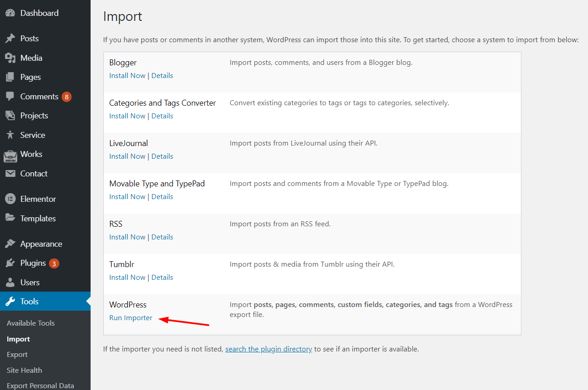This screenshot has width=588, height=390.
Task: Click the Pages icon in sidebar
Action: point(10,77)
